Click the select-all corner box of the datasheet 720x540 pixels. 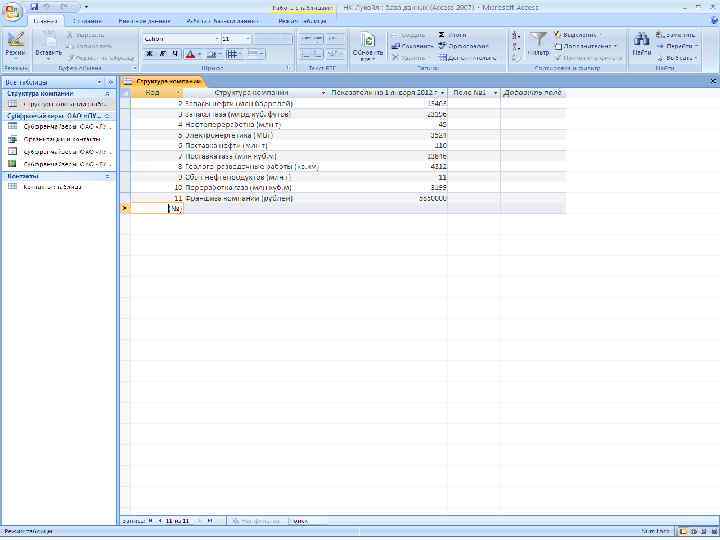point(125,93)
